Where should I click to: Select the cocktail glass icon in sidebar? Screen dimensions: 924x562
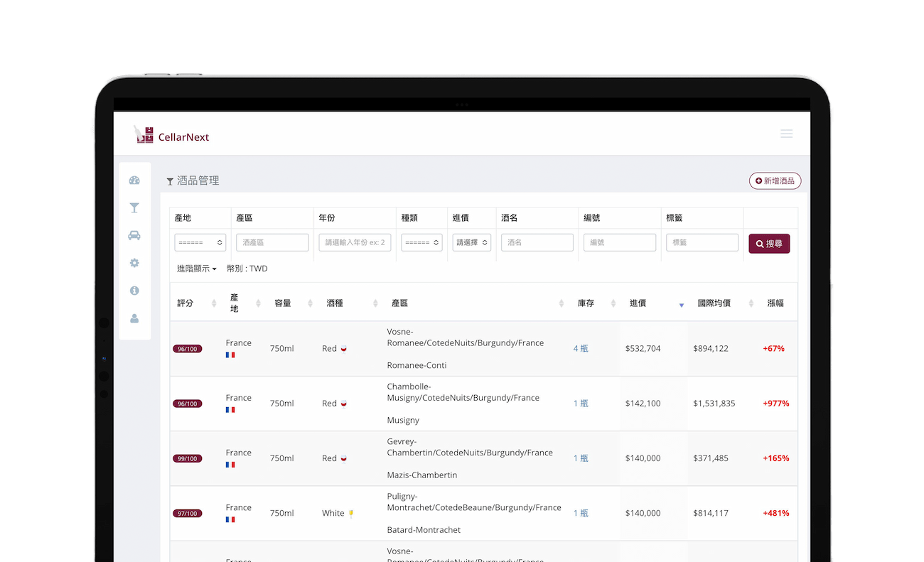pos(134,207)
